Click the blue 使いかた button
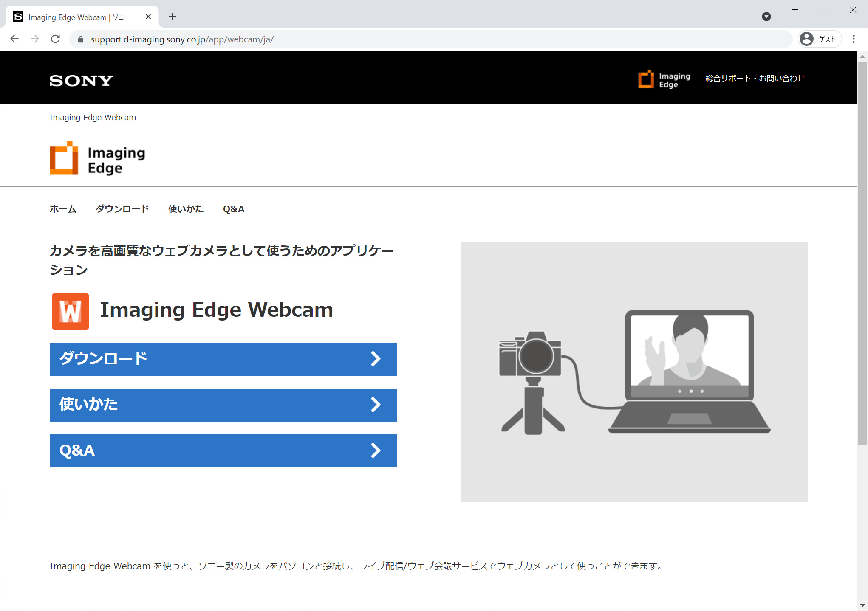Image resolution: width=868 pixels, height=611 pixels. pyautogui.click(x=223, y=405)
